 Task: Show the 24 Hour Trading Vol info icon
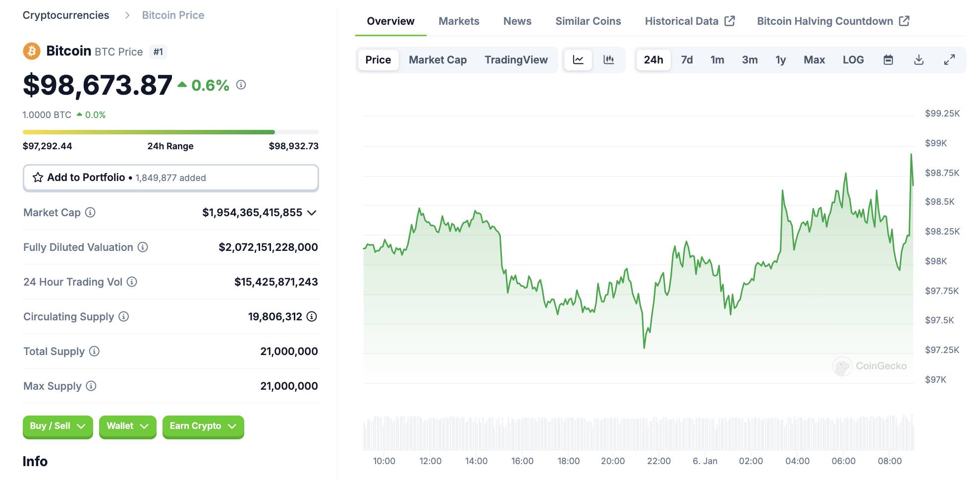pos(132,282)
